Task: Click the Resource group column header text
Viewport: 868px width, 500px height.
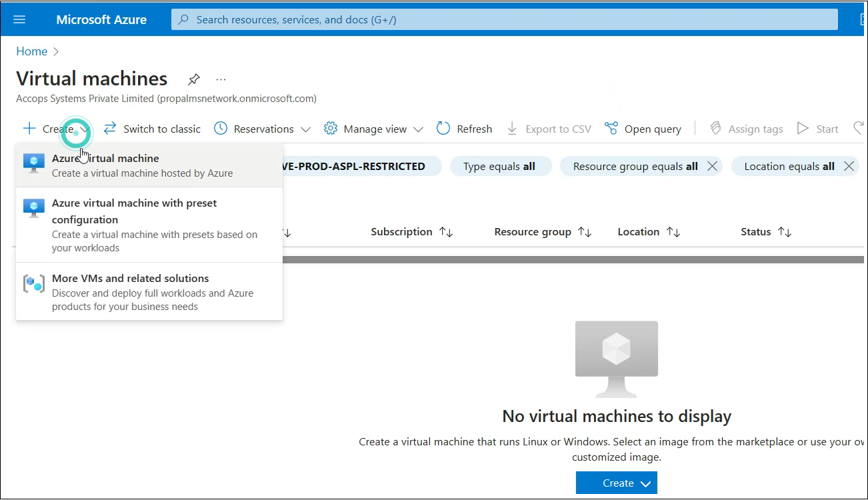Action: tap(533, 232)
